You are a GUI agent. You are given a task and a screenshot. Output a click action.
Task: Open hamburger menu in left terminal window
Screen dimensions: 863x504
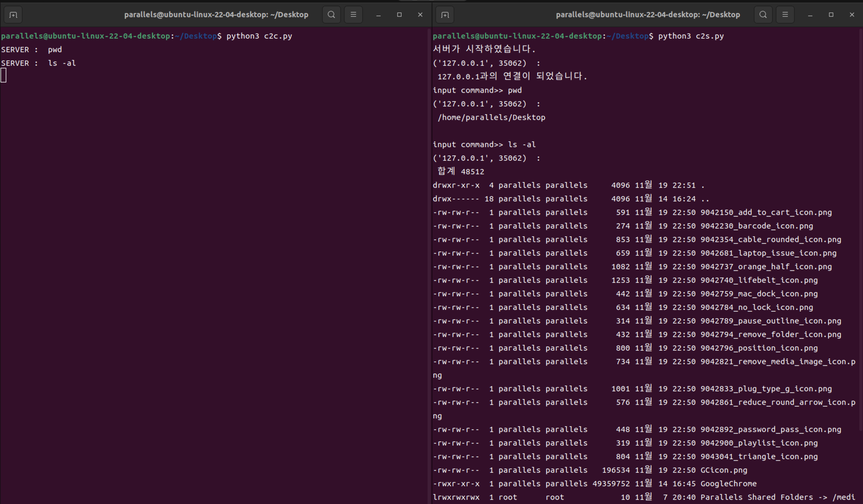[353, 15]
